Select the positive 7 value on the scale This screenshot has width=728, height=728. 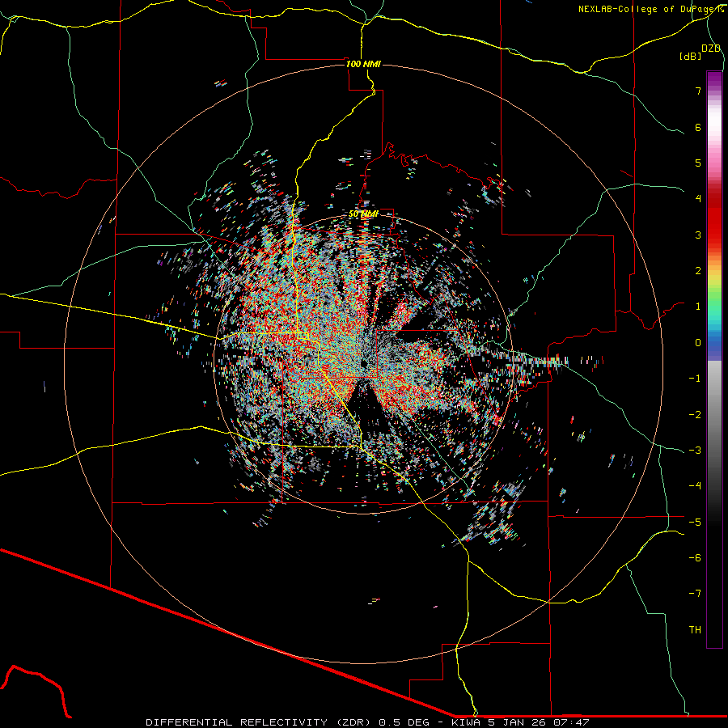(x=698, y=91)
